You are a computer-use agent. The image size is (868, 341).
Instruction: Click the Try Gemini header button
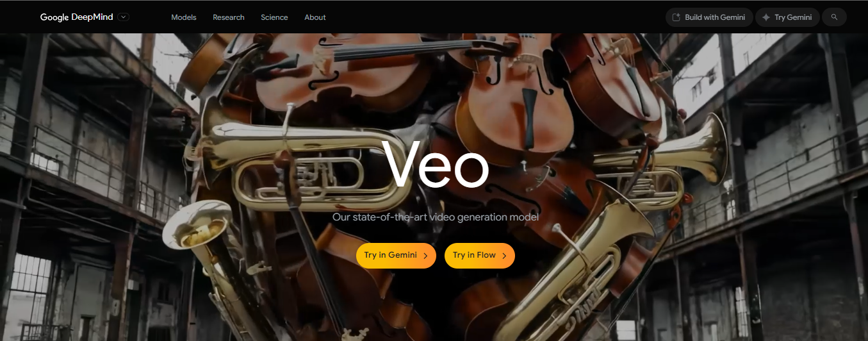tap(787, 17)
